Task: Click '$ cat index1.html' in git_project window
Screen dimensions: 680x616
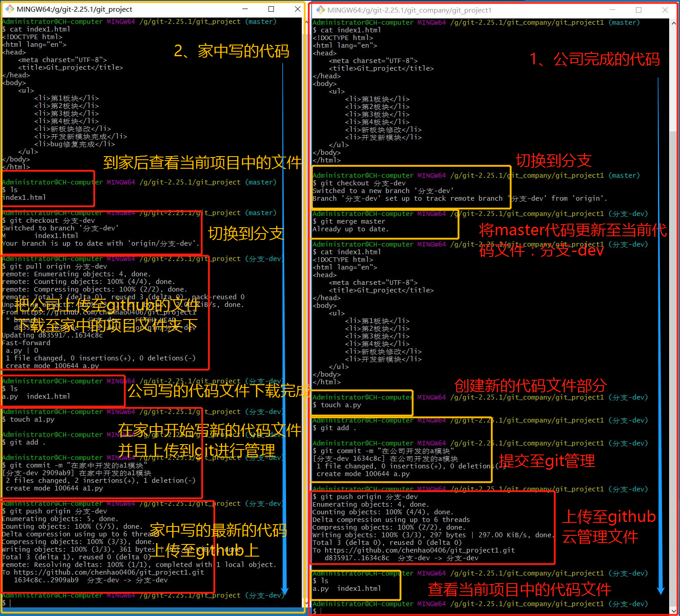Action: coord(36,29)
